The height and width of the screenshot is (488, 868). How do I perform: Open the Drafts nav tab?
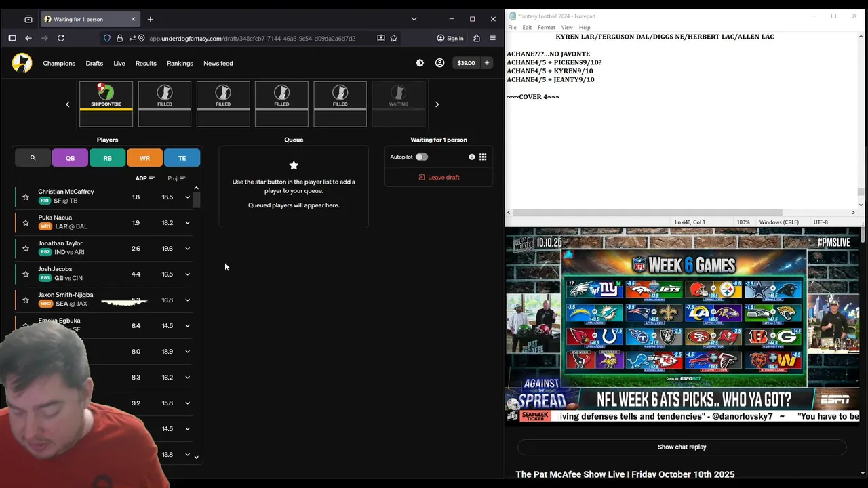[94, 63]
